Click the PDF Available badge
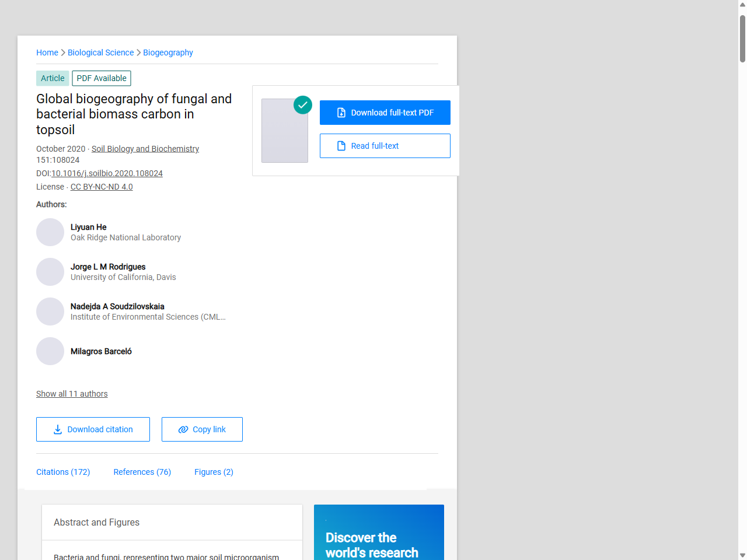The image size is (747, 560). coord(102,78)
